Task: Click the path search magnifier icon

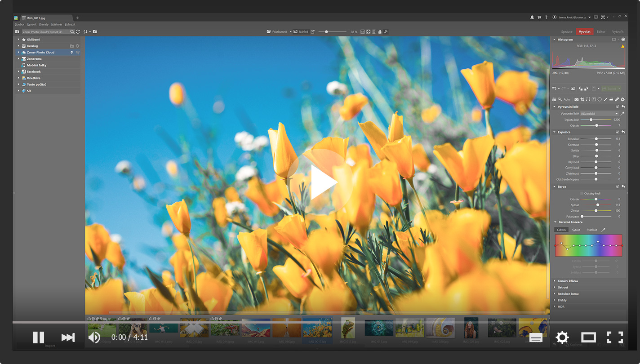Action: pos(72,32)
